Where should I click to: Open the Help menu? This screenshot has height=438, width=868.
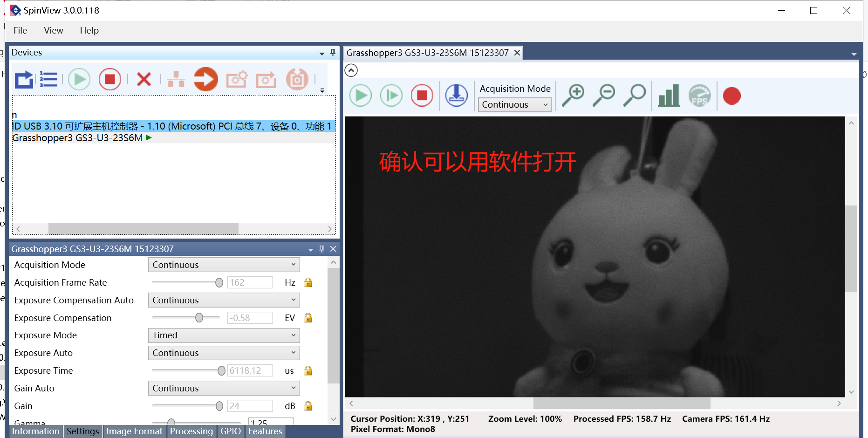89,30
